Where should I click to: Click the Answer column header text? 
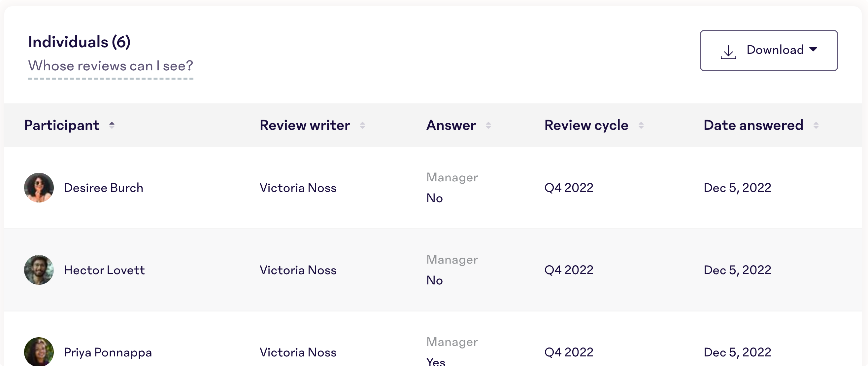tap(451, 126)
